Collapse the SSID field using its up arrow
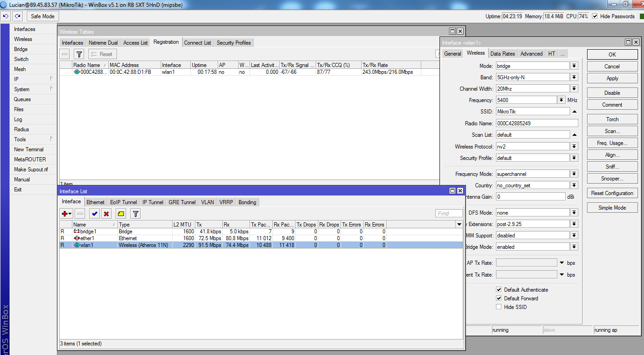644x355 pixels. coord(574,112)
